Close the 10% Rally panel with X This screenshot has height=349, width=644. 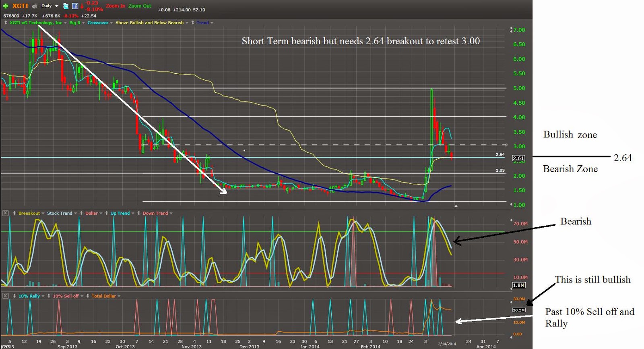point(6,296)
